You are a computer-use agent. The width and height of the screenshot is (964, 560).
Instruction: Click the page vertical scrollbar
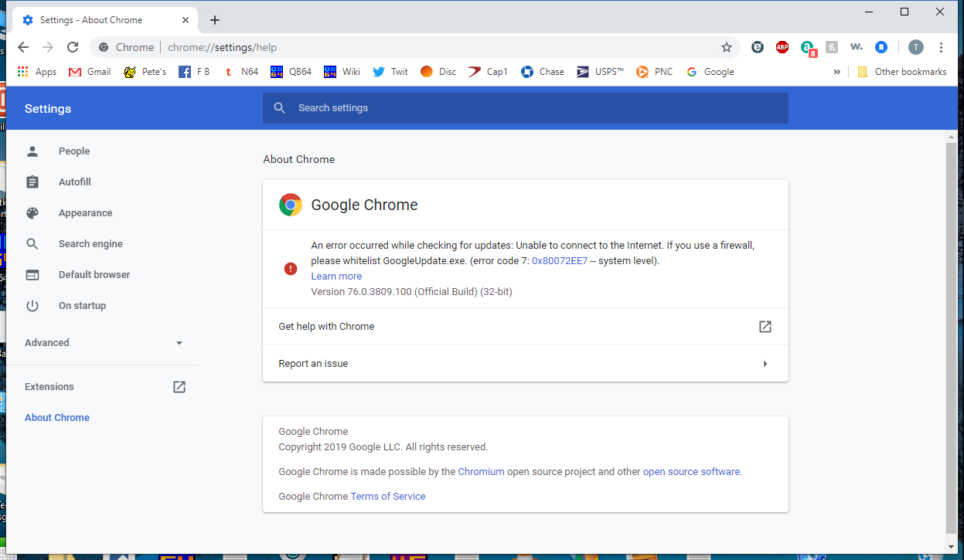(x=952, y=338)
